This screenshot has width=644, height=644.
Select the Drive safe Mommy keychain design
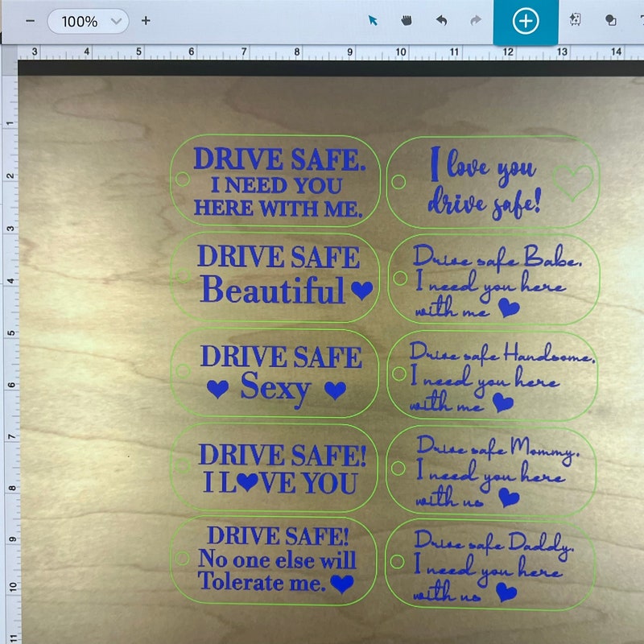(493, 471)
